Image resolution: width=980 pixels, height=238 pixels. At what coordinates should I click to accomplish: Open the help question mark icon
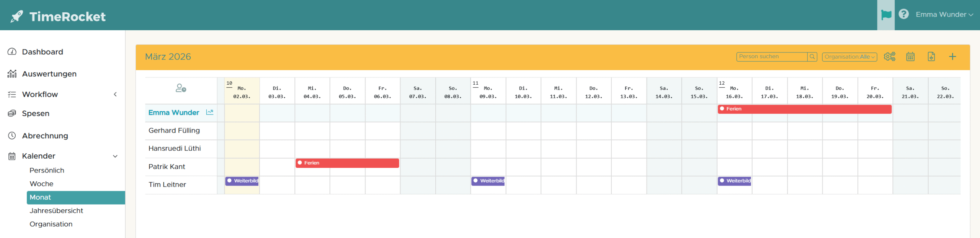click(904, 14)
